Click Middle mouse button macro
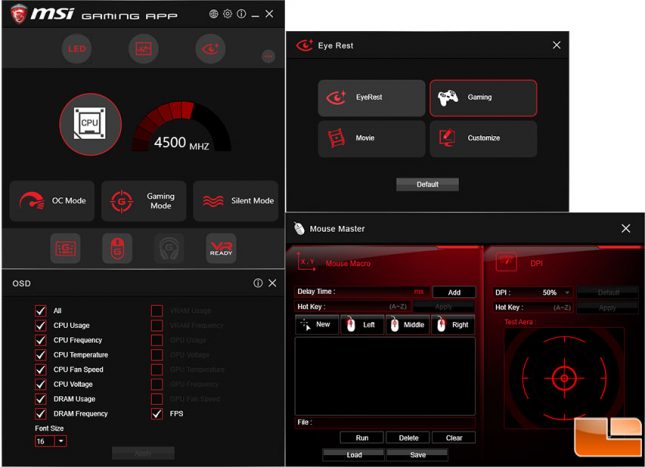Viewport: 645px width, 467px height. pyautogui.click(x=408, y=325)
